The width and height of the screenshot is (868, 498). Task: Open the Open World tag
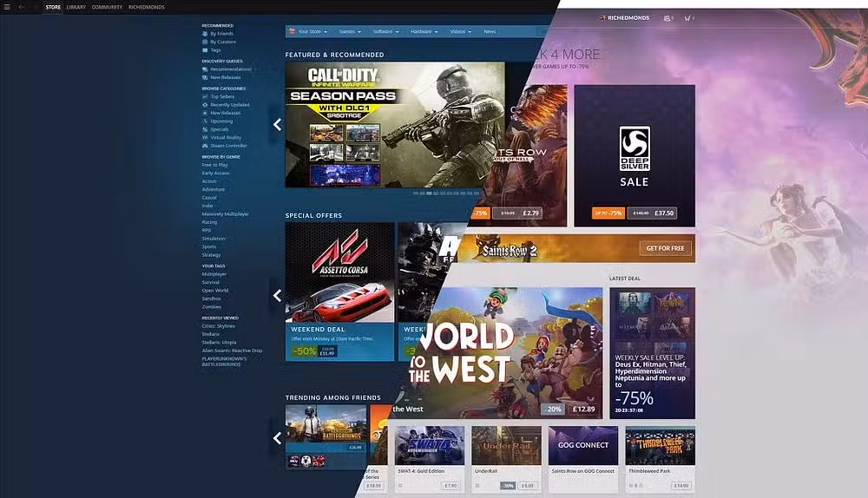pyautogui.click(x=214, y=291)
